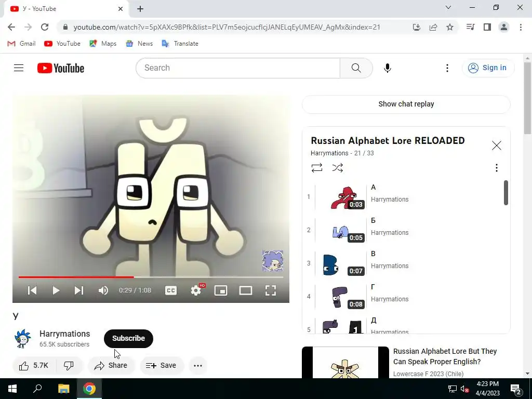Switch to theater mode
This screenshot has height=399, width=532.
pyautogui.click(x=246, y=290)
